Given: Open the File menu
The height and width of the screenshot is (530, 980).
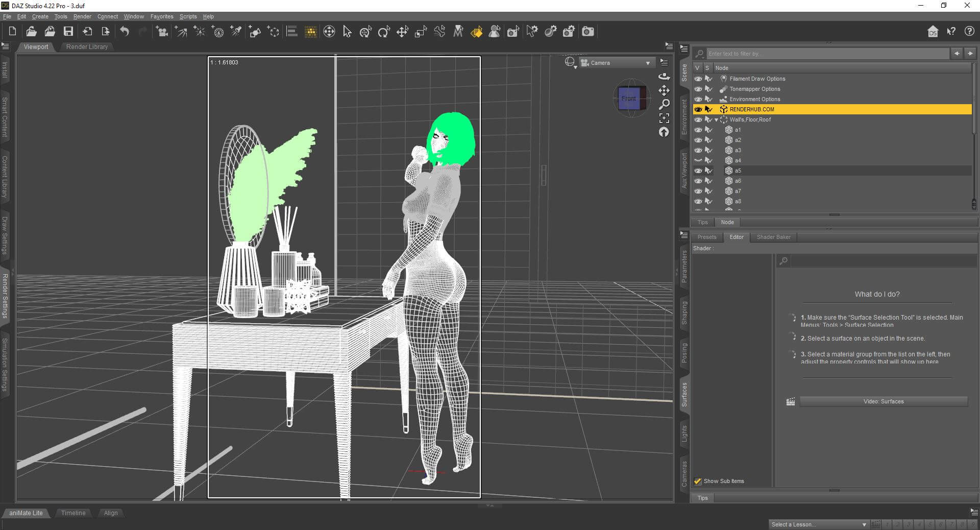Looking at the screenshot, I should pos(7,16).
